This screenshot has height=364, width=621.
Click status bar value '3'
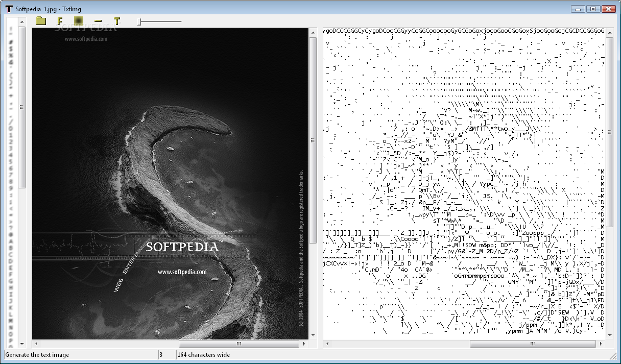click(x=161, y=355)
